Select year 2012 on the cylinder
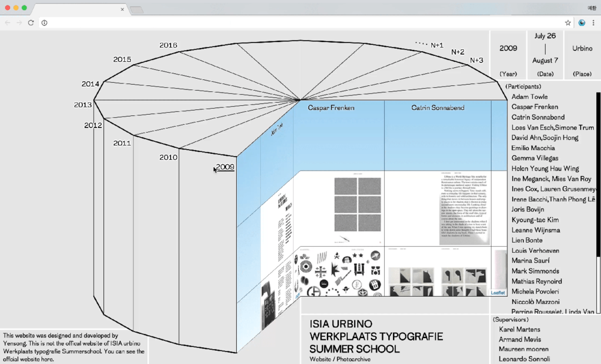Screen dimensions: 601x364 [x=93, y=126]
